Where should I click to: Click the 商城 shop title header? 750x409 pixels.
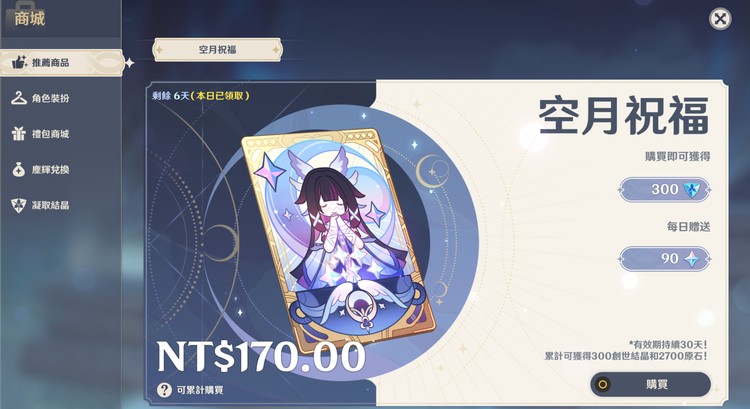click(x=30, y=18)
